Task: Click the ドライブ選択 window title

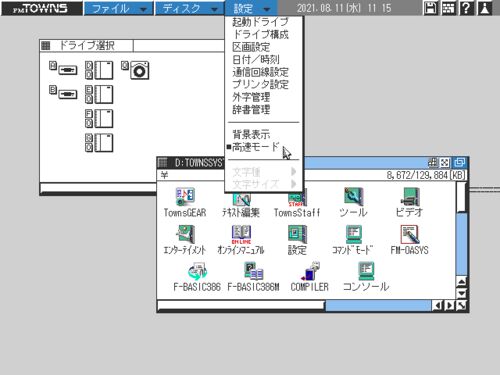Action: click(x=87, y=46)
